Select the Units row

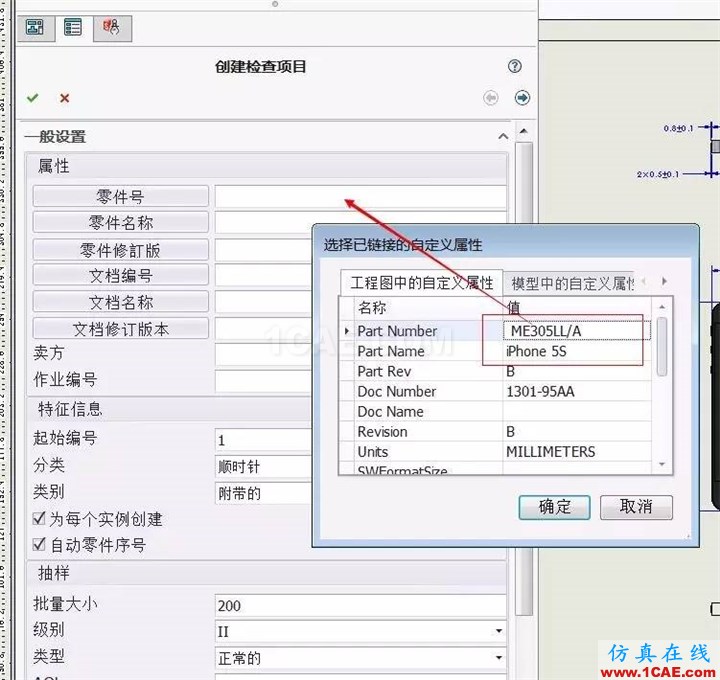point(495,452)
